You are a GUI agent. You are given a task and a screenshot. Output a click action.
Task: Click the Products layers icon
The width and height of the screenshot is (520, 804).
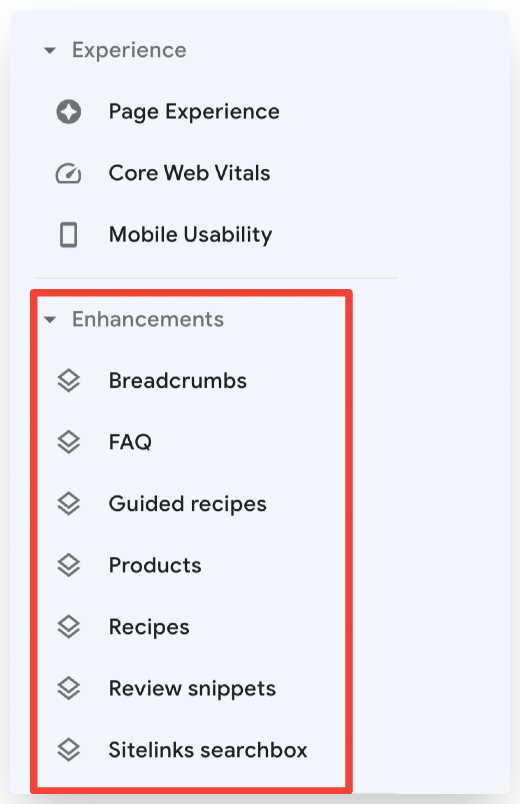69,566
